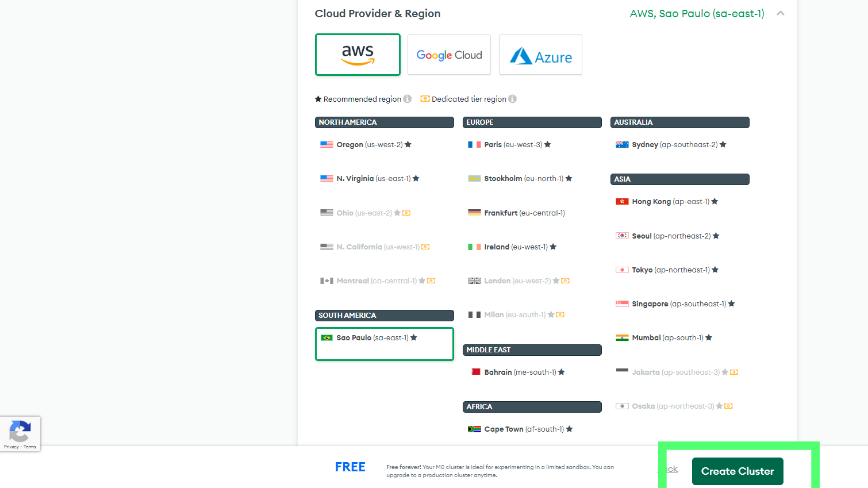Select Bahrain (me-south-1) region
The image size is (868, 488).
[532, 372]
